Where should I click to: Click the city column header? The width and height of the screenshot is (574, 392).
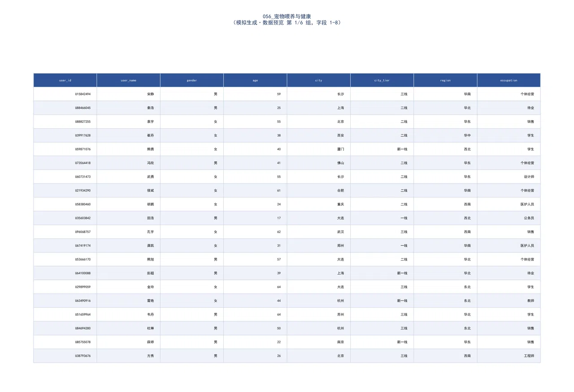coord(319,80)
